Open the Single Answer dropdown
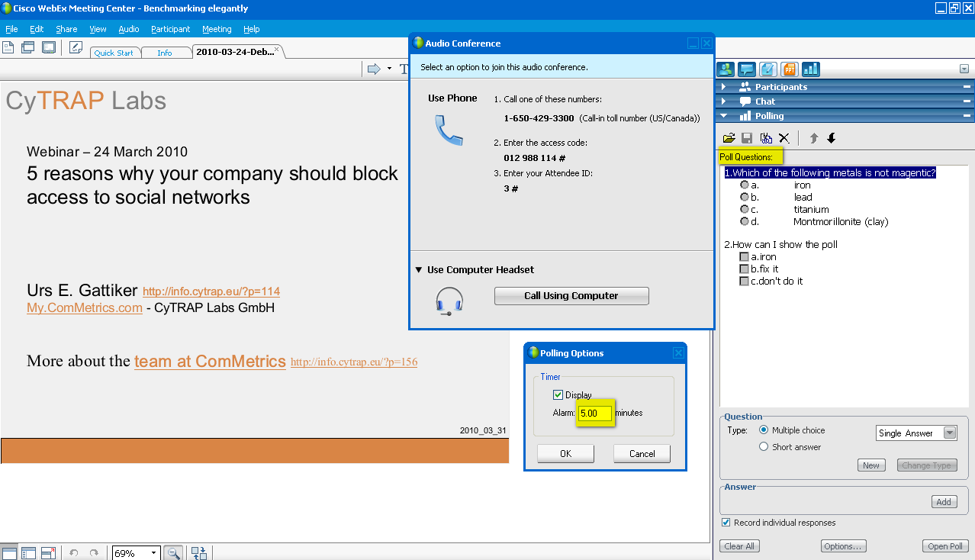This screenshot has width=975, height=560. 950,433
